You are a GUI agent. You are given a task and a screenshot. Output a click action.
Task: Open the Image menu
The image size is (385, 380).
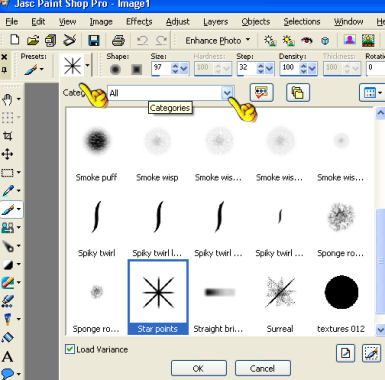(101, 22)
